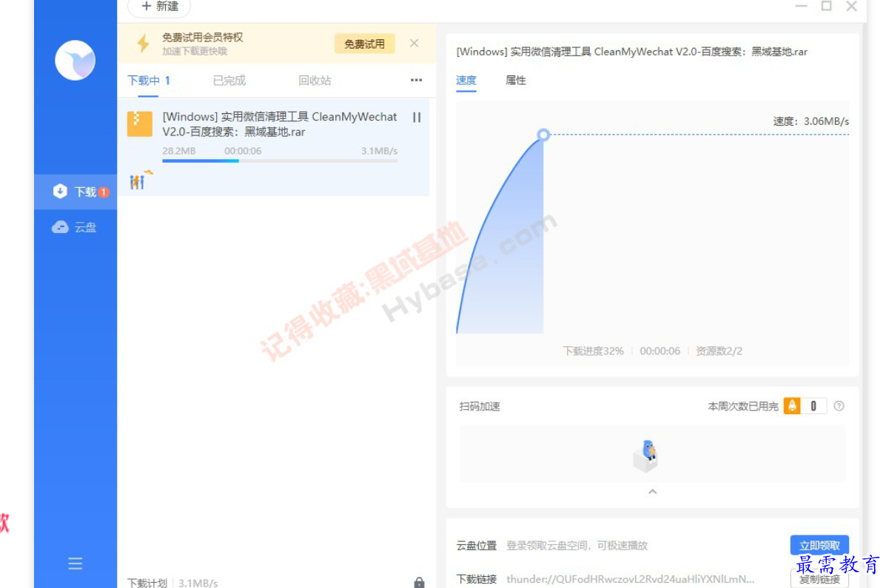Click the red download count badge
Screen dimensions: 886x588
tap(104, 192)
